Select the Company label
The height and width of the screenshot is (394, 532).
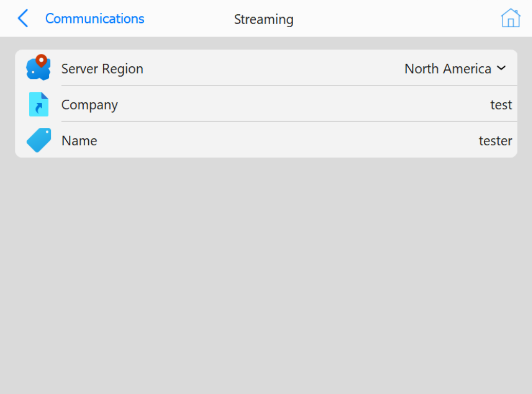pyautogui.click(x=89, y=105)
